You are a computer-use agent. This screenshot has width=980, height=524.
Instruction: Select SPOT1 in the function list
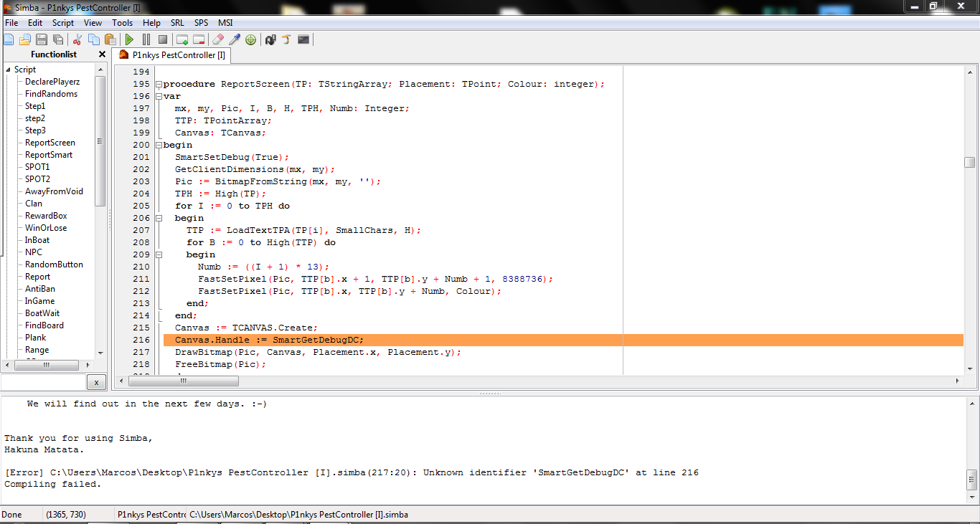(38, 167)
